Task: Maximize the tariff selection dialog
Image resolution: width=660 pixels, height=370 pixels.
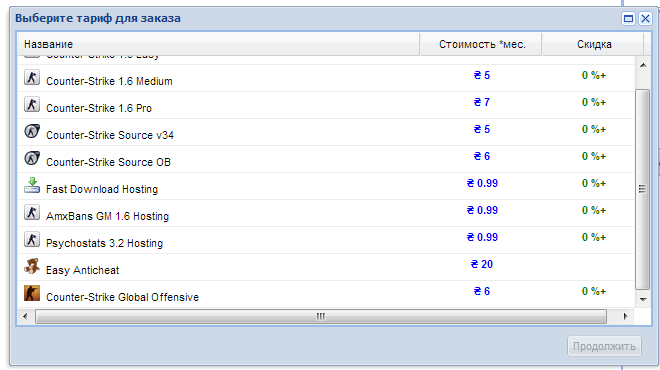Action: (x=628, y=19)
